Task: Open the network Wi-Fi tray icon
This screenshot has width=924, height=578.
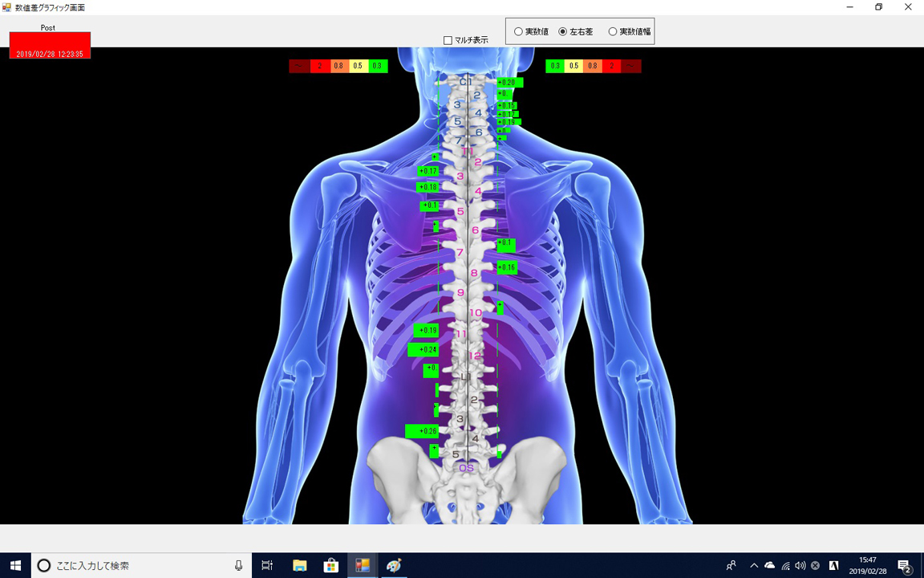Action: pos(785,566)
